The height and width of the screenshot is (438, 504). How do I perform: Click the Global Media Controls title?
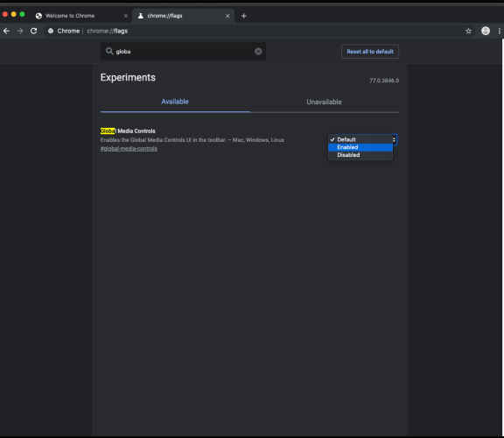[128, 131]
